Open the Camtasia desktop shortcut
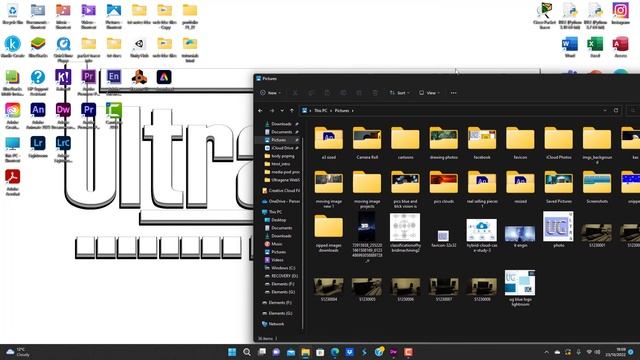Image resolution: width=640 pixels, height=360 pixels. [114, 116]
